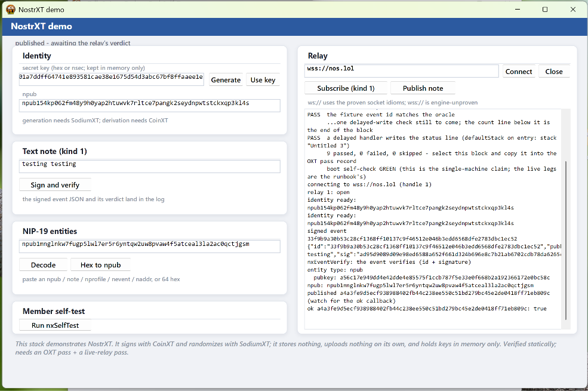Click the text note field containing 'testing testing'
The image size is (588, 391).
[150, 166]
